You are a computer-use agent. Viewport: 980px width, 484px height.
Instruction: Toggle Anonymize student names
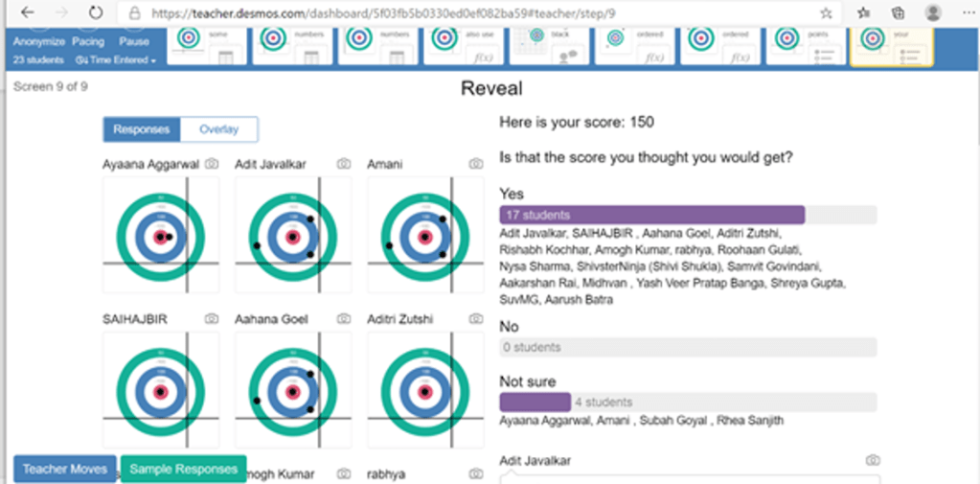[x=39, y=42]
